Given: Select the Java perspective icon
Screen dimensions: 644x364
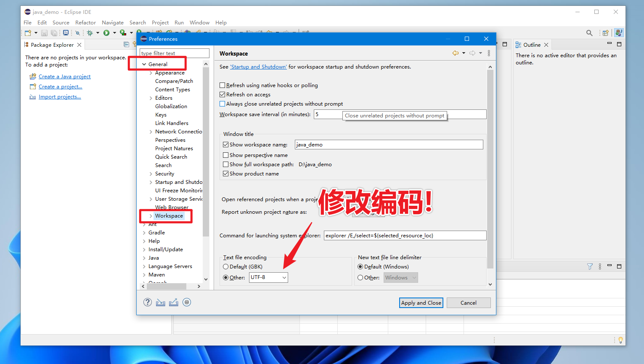Looking at the screenshot, I should coord(619,33).
